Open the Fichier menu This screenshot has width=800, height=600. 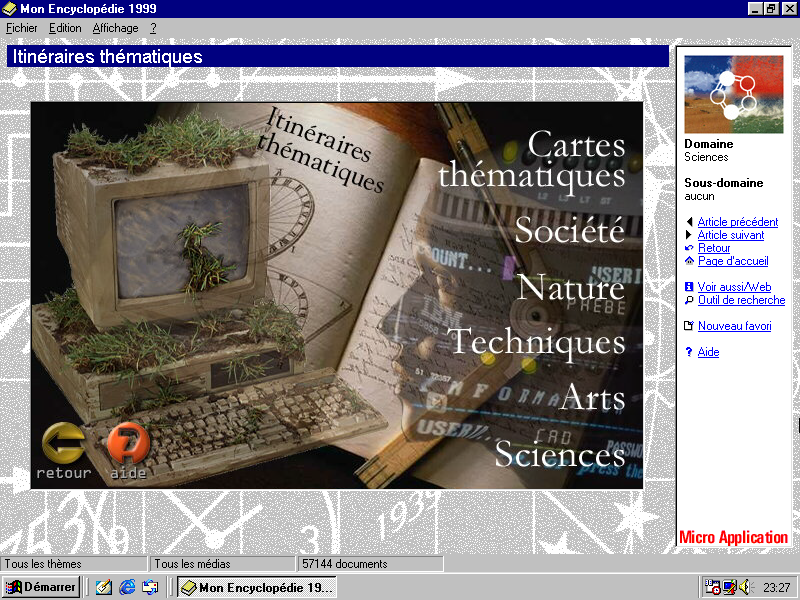pos(21,28)
